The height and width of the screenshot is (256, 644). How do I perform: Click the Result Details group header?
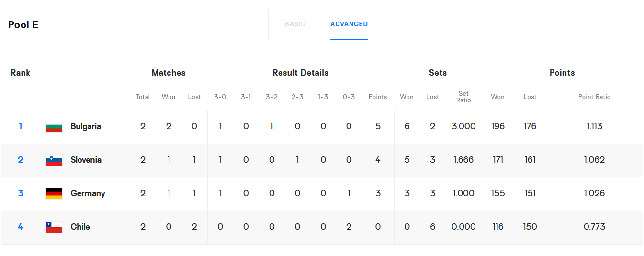[301, 73]
